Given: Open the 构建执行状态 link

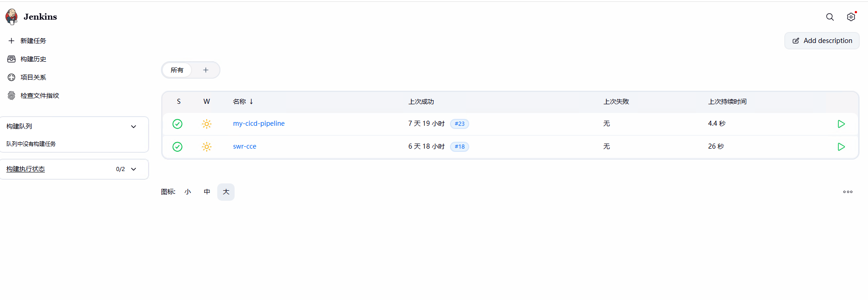Looking at the screenshot, I should [26, 169].
